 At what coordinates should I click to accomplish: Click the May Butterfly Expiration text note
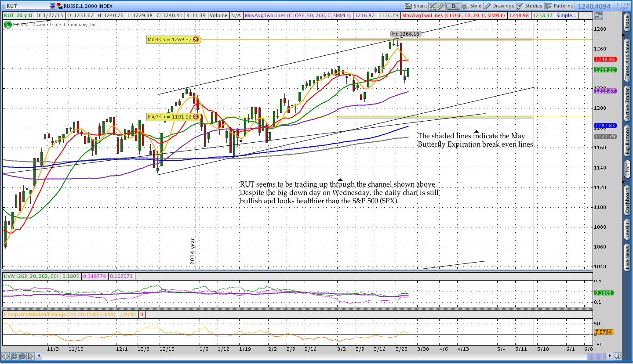click(x=476, y=140)
